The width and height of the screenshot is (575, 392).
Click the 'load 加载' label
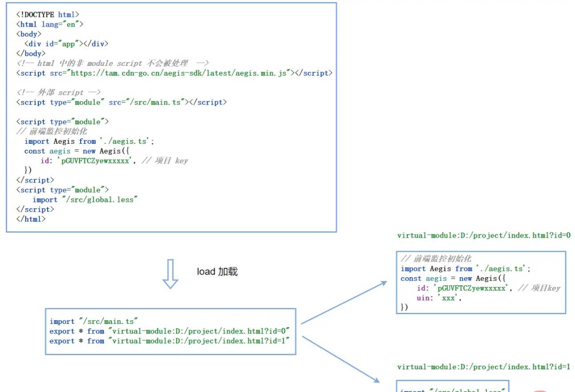click(x=217, y=271)
